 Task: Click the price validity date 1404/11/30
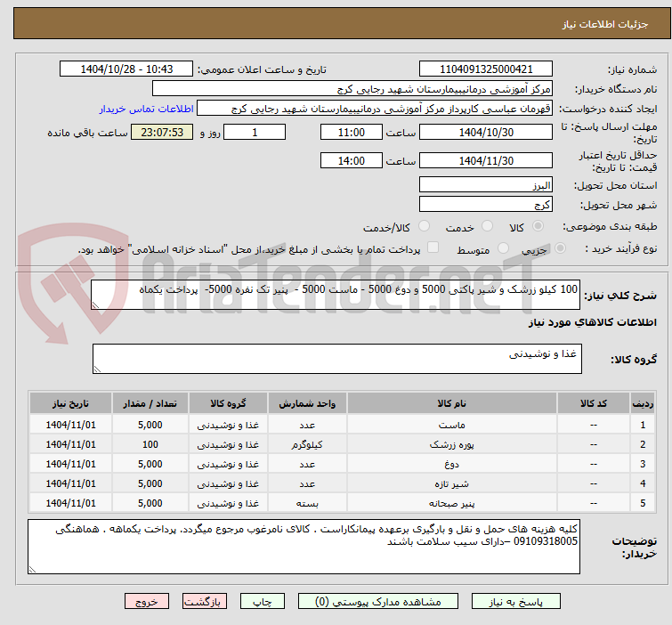point(486,160)
